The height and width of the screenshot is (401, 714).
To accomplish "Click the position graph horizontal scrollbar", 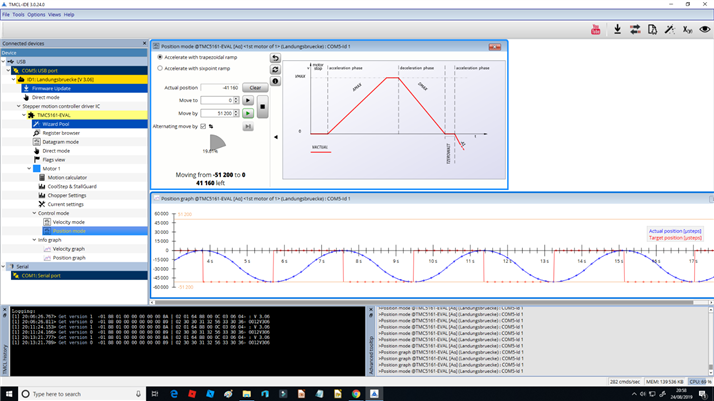I will (x=430, y=301).
